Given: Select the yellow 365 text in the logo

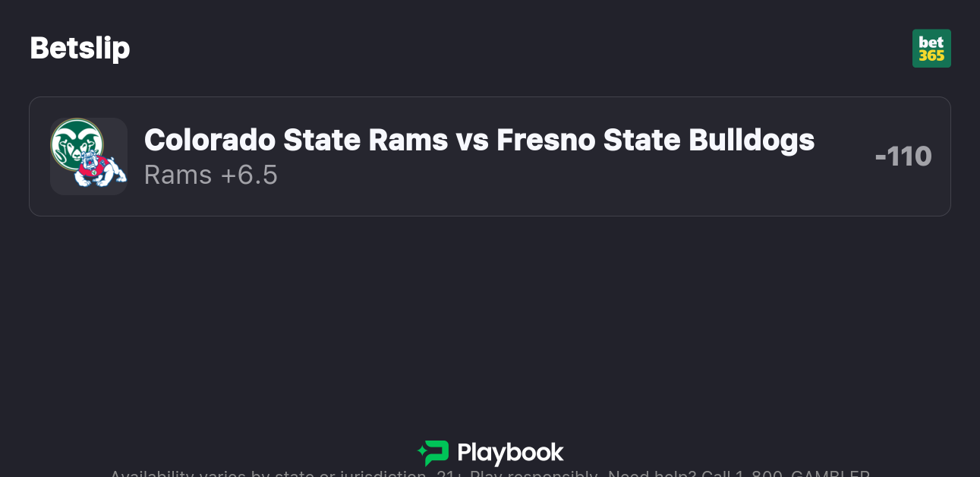Looking at the screenshot, I should coord(931,55).
